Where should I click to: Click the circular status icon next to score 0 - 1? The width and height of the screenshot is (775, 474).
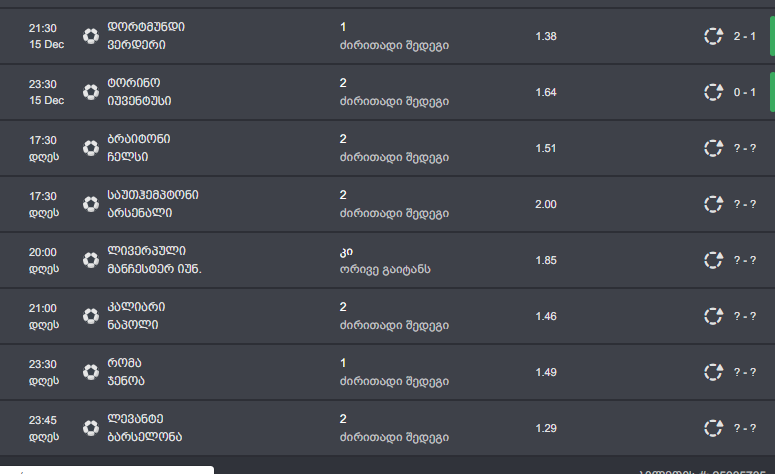tap(713, 92)
